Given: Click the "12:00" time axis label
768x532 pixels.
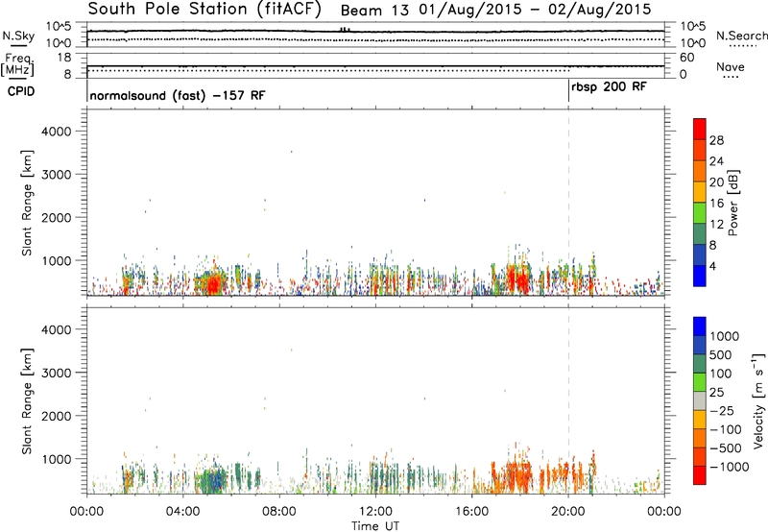Looking at the screenshot, I should 375,512.
